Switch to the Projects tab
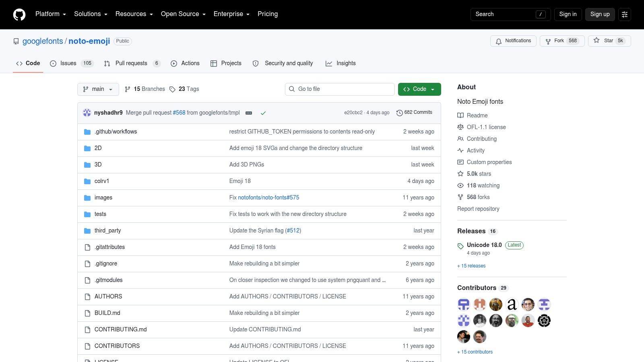The image size is (644, 362). coord(226,64)
